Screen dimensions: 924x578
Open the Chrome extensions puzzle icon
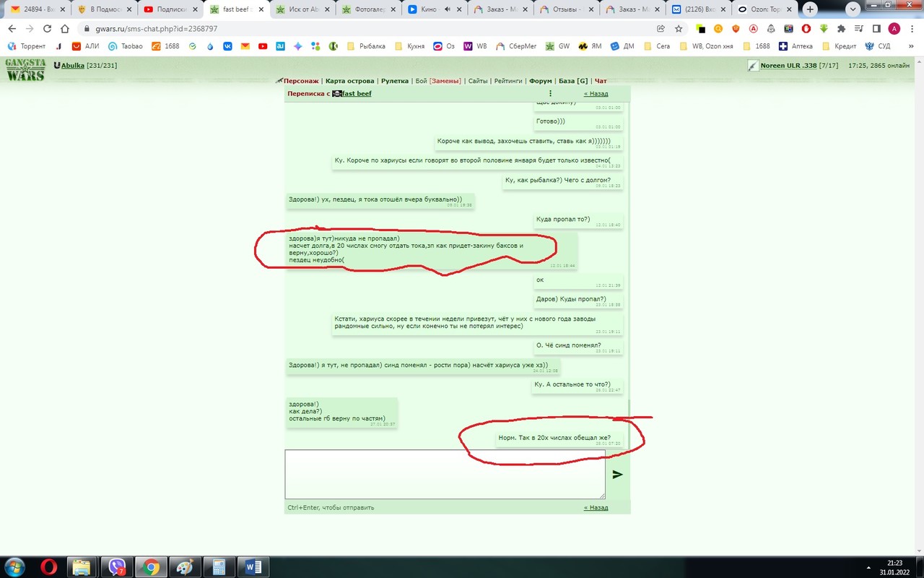(842, 29)
